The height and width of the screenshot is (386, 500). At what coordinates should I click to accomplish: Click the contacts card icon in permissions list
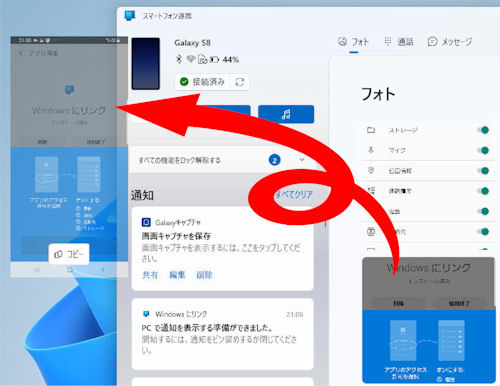pyautogui.click(x=371, y=231)
